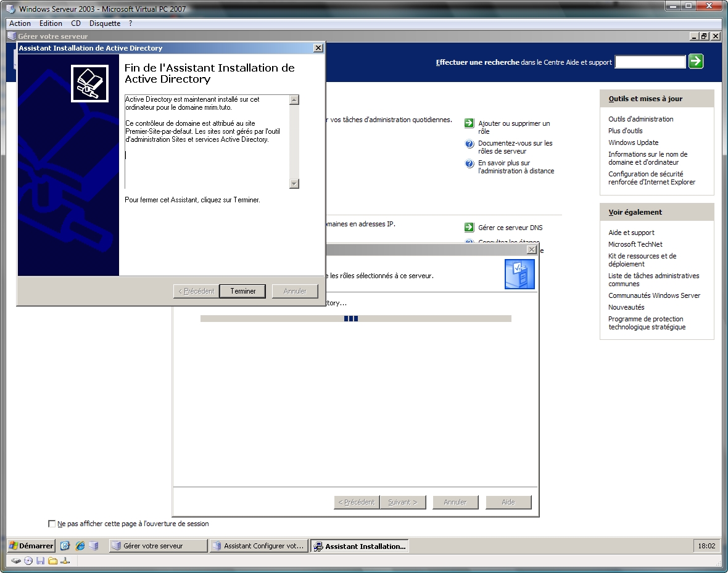Click help icon beside Documentez-vous sur les rôles
Screen dimensions: 728x573
point(469,144)
